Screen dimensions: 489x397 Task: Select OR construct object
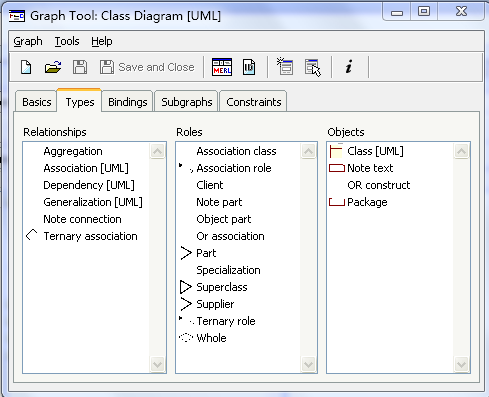pyautogui.click(x=379, y=185)
